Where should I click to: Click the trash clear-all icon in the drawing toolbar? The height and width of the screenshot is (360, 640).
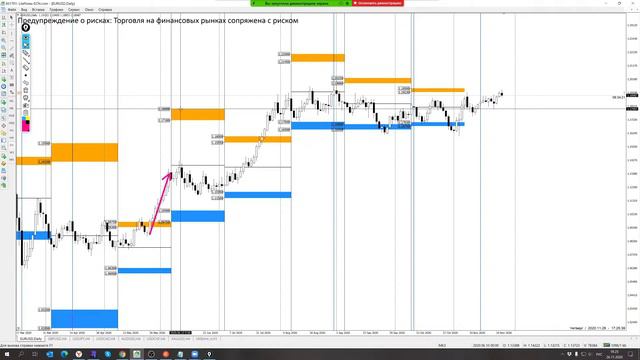pos(26,90)
